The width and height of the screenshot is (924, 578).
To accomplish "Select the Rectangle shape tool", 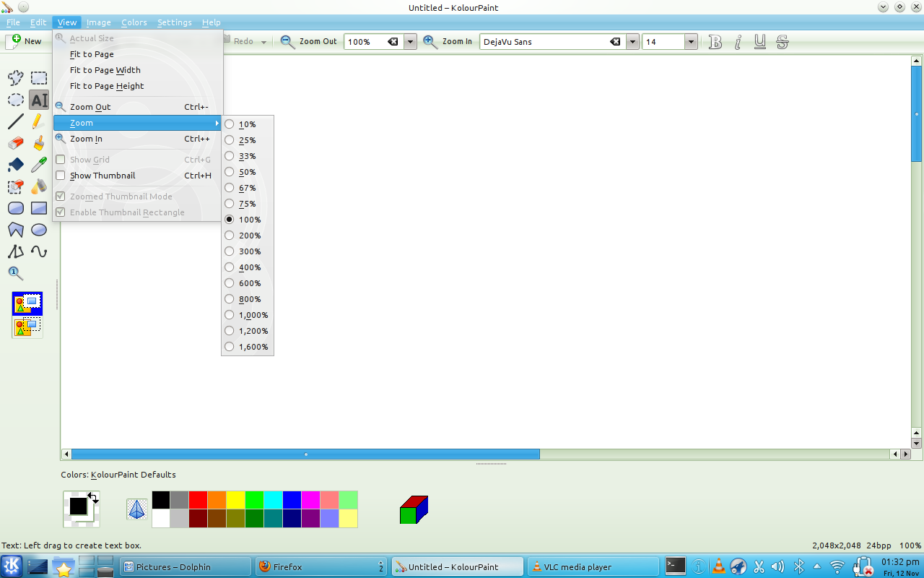I will tap(39, 208).
